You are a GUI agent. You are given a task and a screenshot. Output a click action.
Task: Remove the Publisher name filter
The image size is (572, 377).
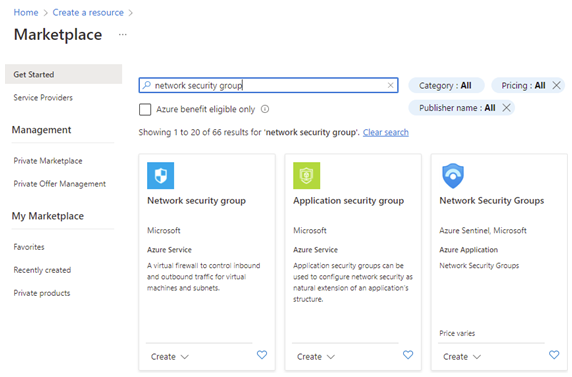[x=506, y=108]
